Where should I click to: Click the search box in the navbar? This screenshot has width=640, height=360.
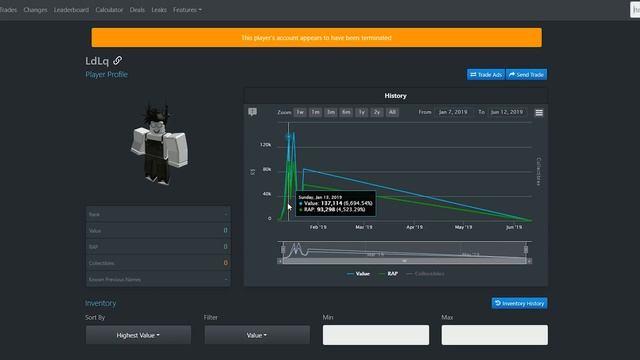635,10
